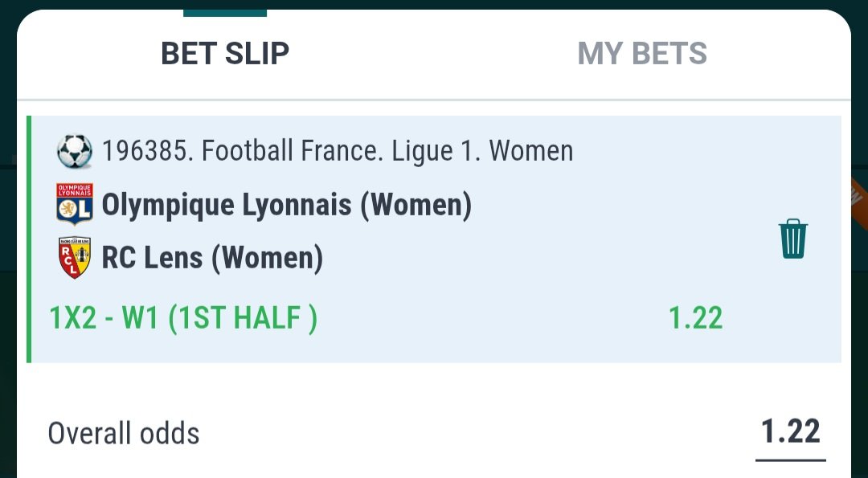Click the Olympique Lyonnais (Women) team name

(286, 206)
